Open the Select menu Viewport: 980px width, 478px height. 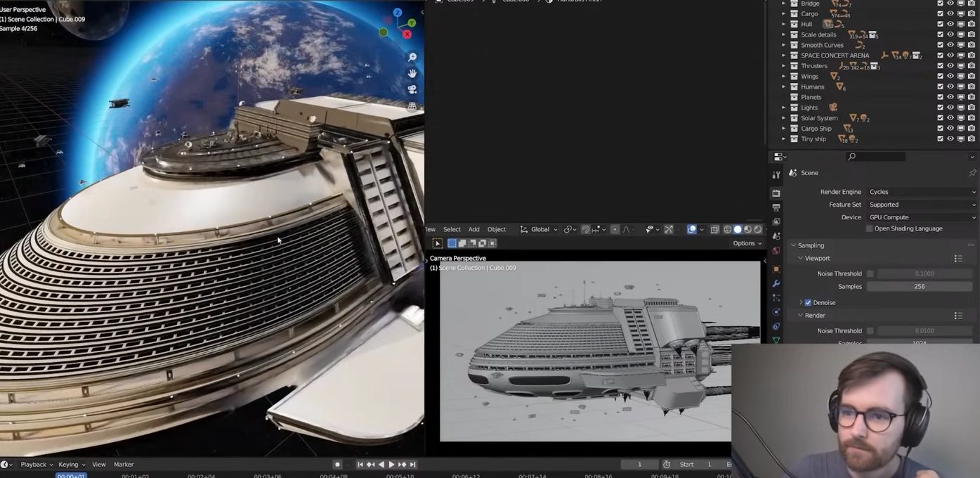click(452, 229)
